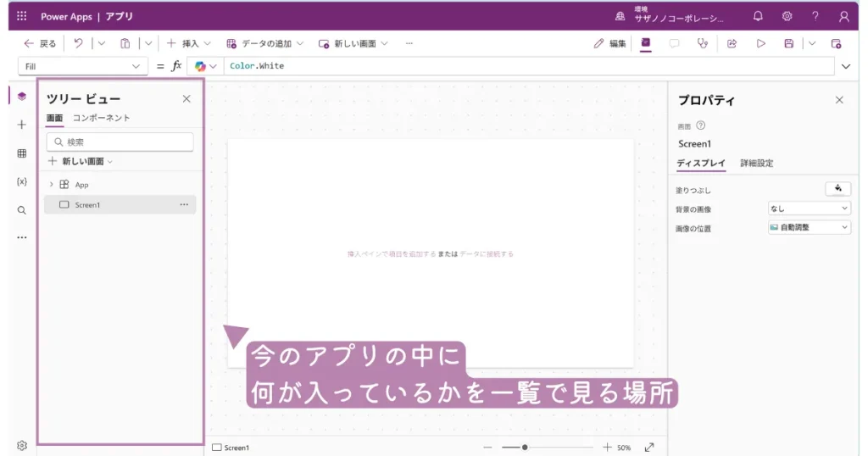Screen dimensions: 868x456
Task: Click the Save floppy disk icon
Action: (788, 43)
